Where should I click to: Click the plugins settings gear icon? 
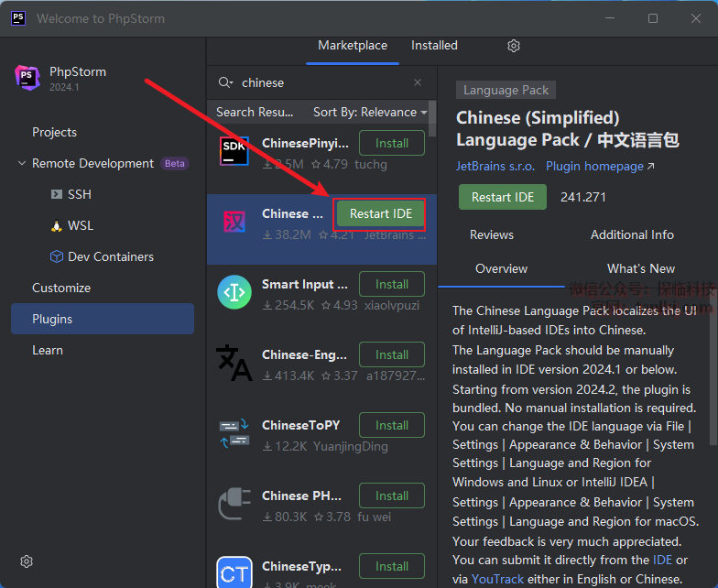coord(514,46)
